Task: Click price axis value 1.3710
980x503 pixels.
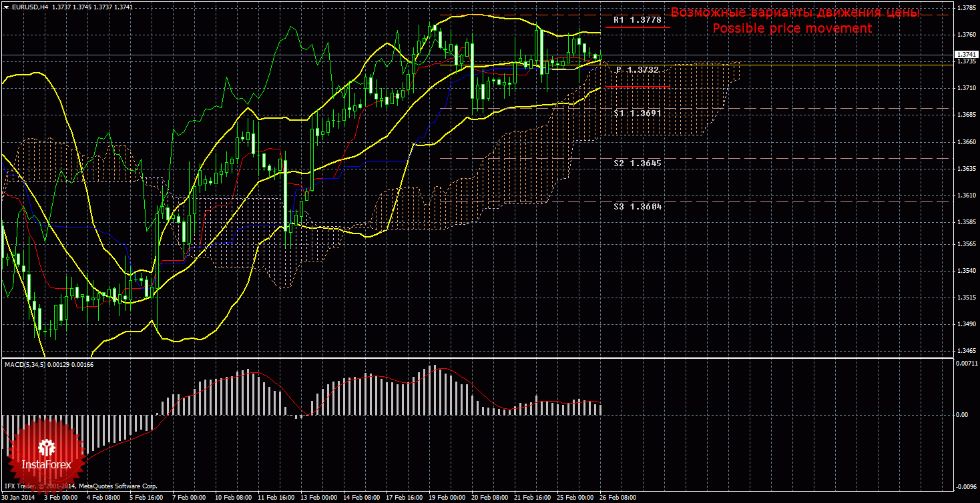Action: coord(967,87)
